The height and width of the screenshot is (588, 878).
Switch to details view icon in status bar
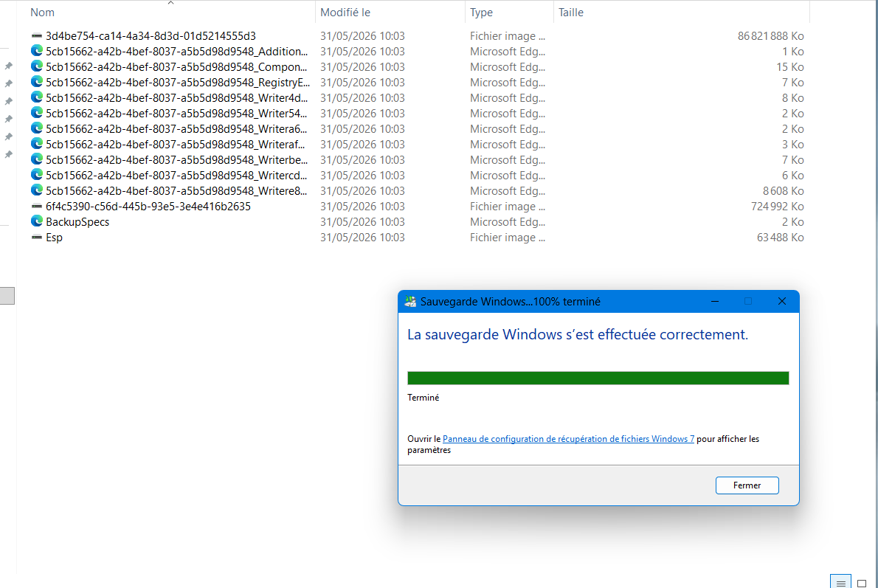pyautogui.click(x=840, y=582)
